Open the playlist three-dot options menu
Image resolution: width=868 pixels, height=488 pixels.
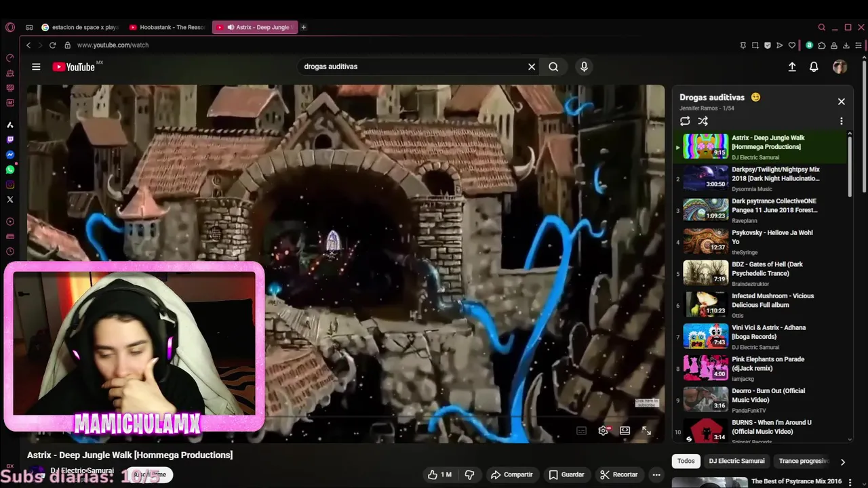(842, 121)
